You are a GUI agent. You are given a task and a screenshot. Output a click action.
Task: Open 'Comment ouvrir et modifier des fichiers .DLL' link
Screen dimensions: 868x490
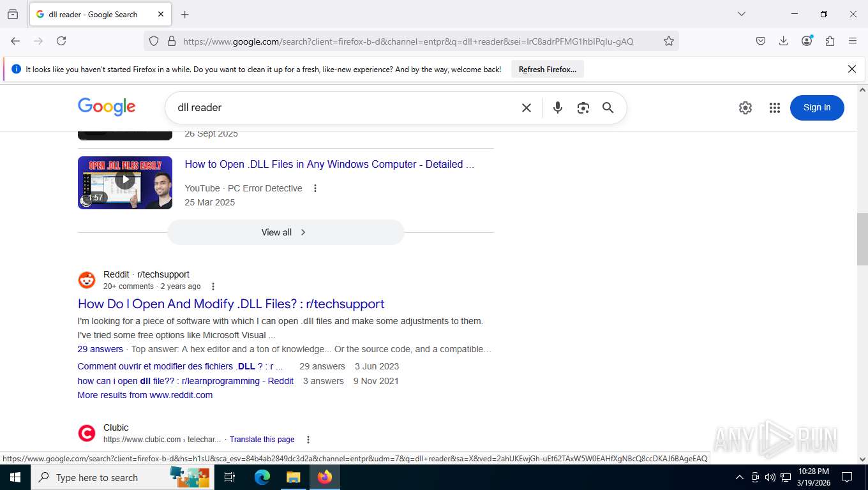pyautogui.click(x=180, y=366)
